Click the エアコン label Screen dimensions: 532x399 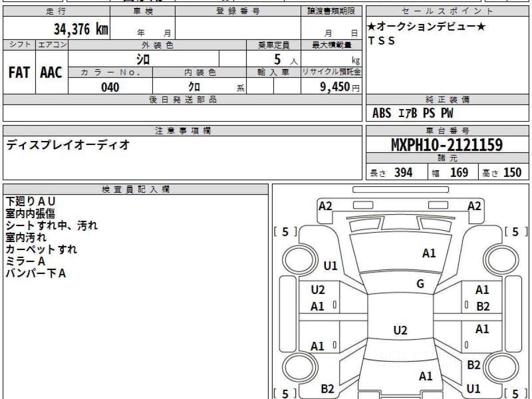(52, 45)
